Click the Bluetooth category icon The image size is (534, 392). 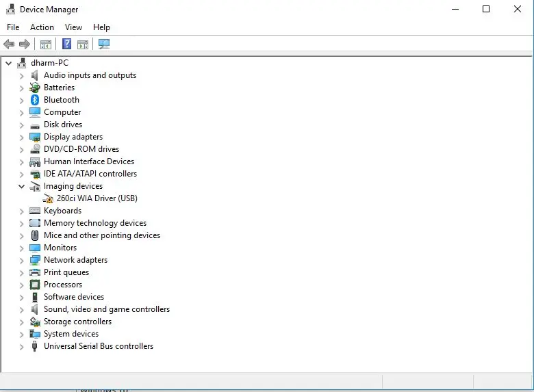(x=35, y=100)
